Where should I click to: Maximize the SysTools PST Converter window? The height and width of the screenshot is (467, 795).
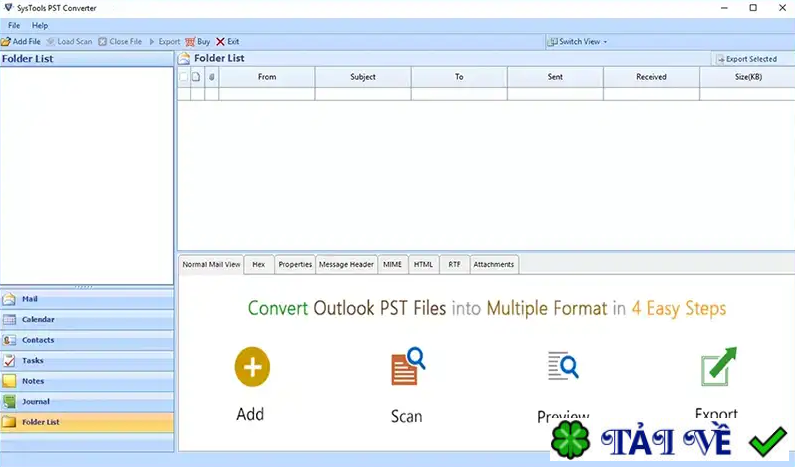coord(753,8)
